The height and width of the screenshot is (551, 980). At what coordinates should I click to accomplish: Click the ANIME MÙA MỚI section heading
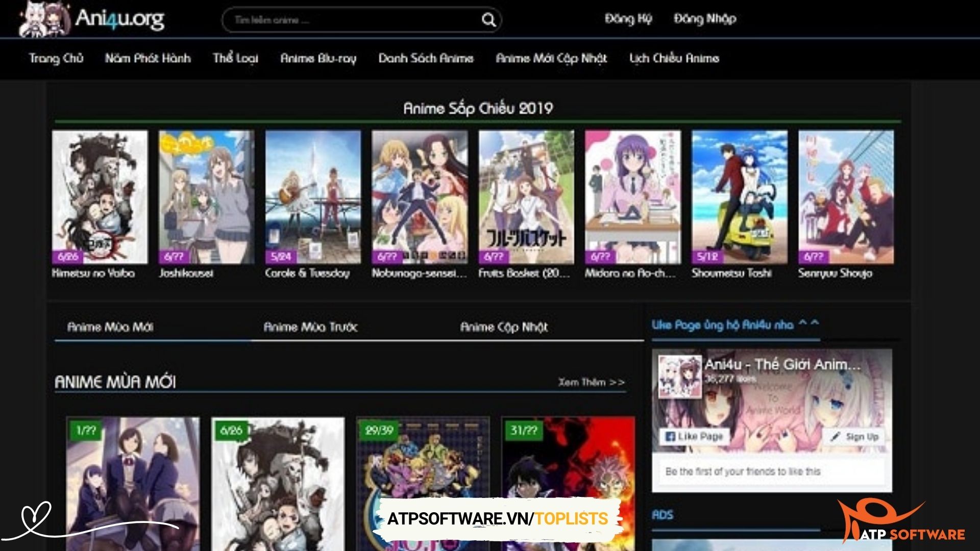coord(115,382)
